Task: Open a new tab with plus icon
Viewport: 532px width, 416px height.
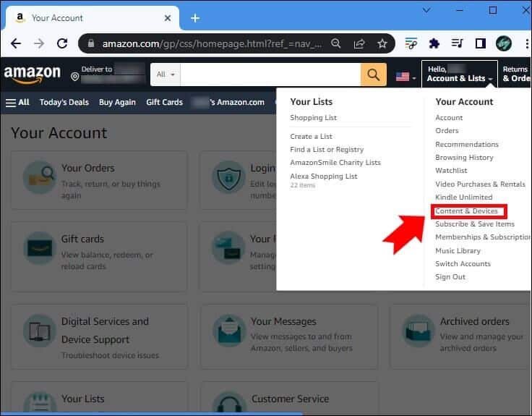Action: [195, 18]
